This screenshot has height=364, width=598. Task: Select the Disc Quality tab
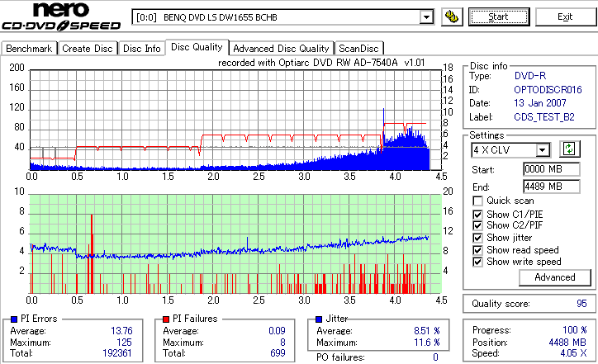(x=197, y=47)
